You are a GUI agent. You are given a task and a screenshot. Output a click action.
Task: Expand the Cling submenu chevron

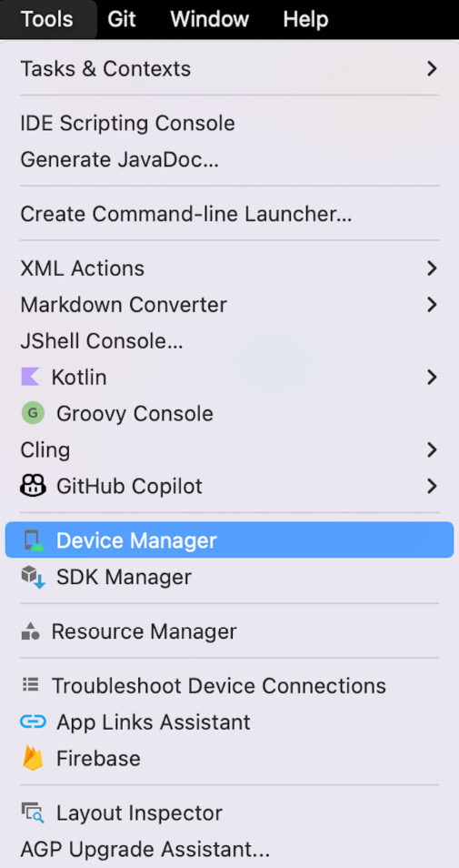click(x=432, y=450)
